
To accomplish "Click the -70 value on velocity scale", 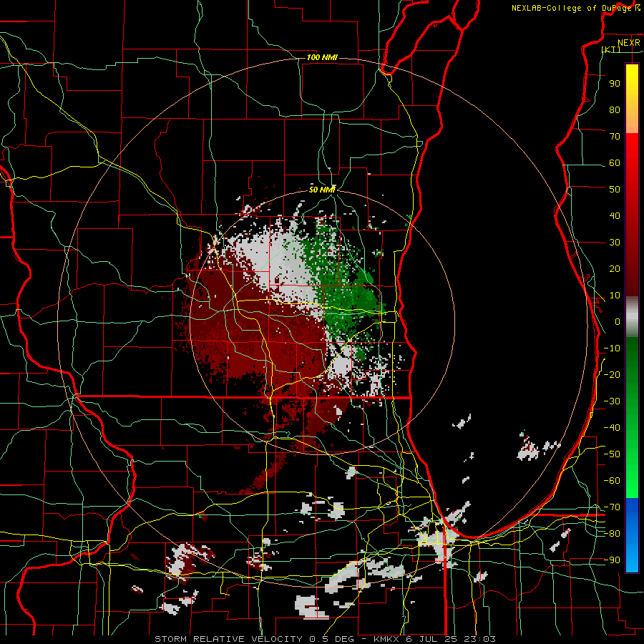I will [612, 507].
